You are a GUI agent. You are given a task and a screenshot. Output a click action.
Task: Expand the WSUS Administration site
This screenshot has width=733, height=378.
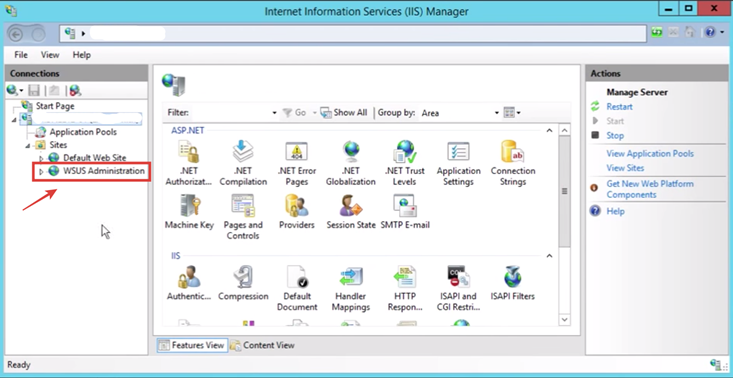41,171
